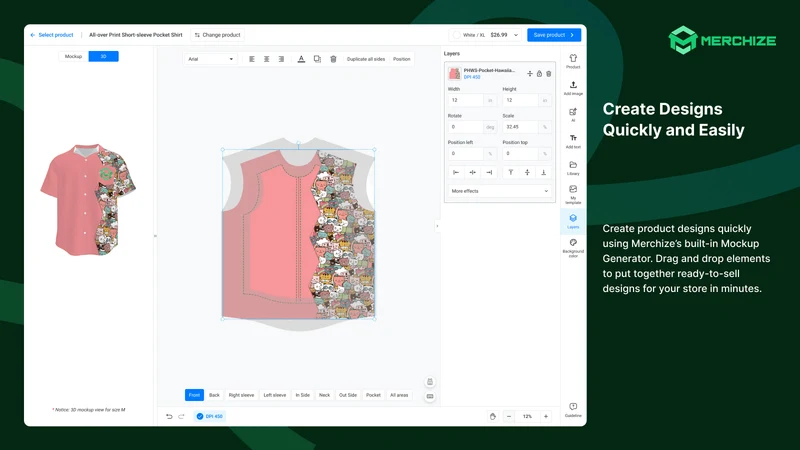Select the Neck tab
Screen dimensions: 800x450
click(x=324, y=395)
